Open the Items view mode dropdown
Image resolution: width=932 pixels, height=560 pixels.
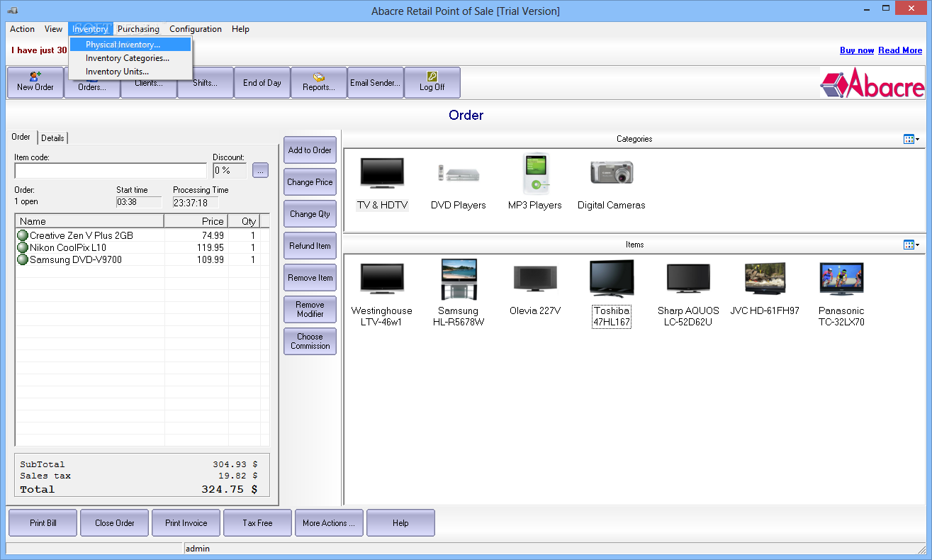point(911,245)
